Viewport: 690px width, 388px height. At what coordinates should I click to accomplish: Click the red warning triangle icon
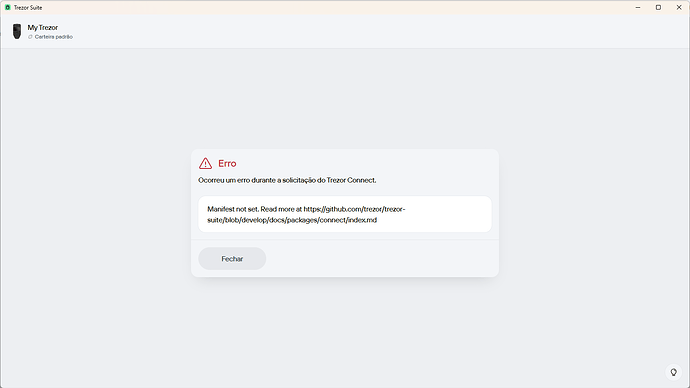coord(205,164)
